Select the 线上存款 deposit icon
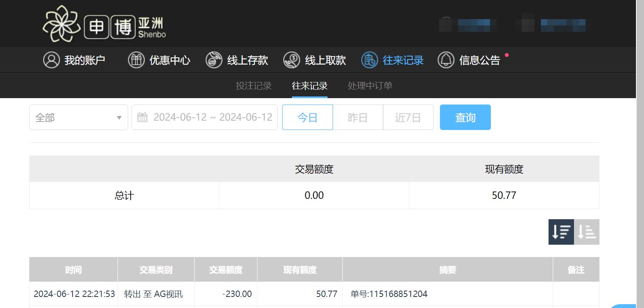The width and height of the screenshot is (644, 308). 213,60
